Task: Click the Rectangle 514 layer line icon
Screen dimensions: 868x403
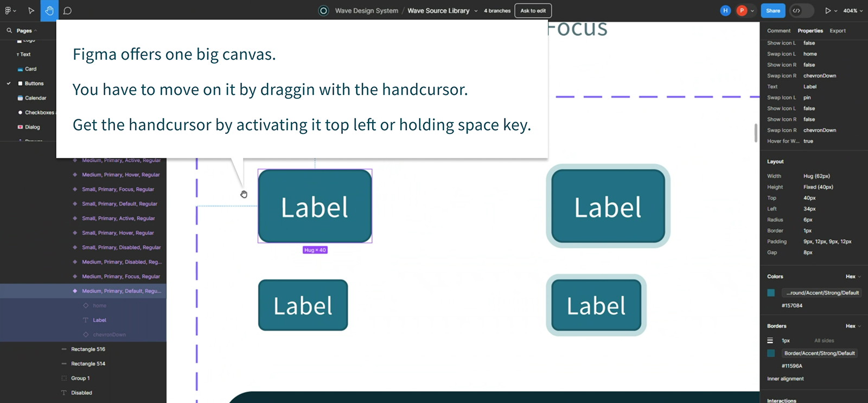Action: [64, 363]
